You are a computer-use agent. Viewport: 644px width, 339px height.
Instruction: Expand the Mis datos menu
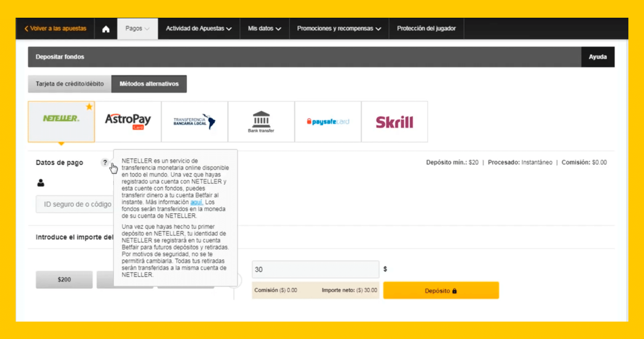point(265,28)
